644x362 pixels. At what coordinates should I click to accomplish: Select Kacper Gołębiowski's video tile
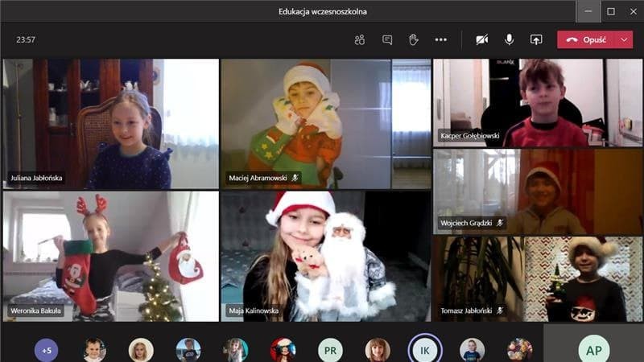(538, 103)
